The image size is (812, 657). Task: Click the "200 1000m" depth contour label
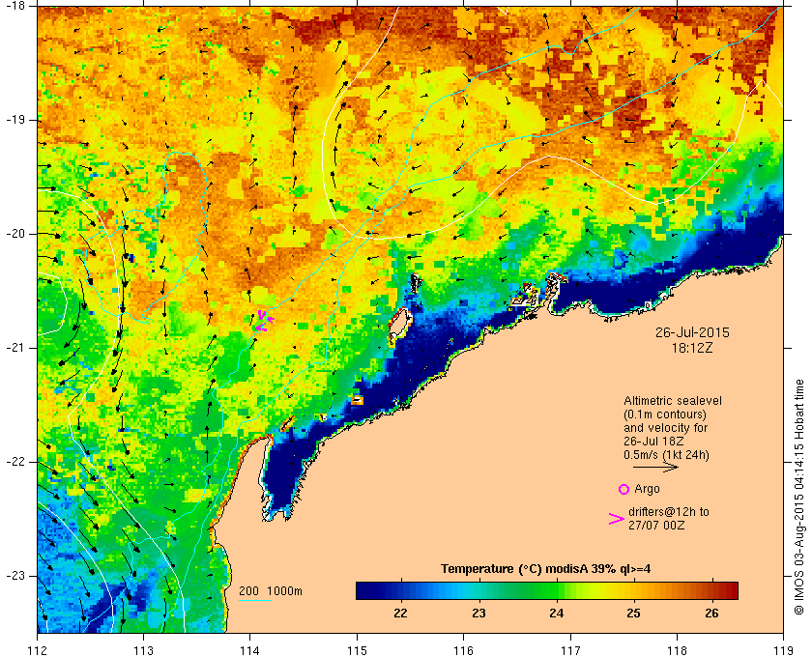click(271, 591)
